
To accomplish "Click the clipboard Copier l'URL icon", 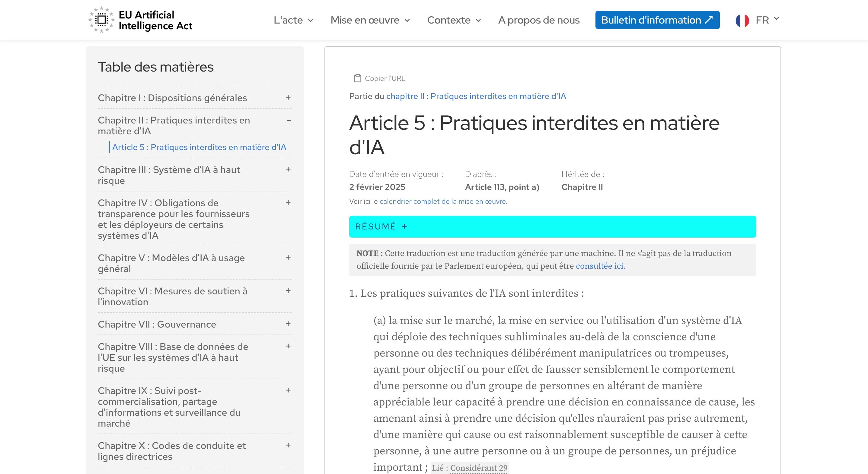I will point(357,78).
